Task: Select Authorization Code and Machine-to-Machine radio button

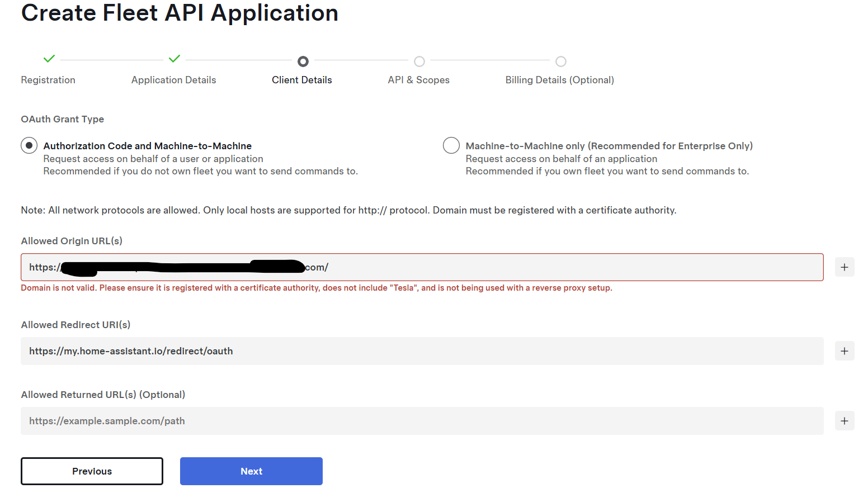Action: (29, 145)
